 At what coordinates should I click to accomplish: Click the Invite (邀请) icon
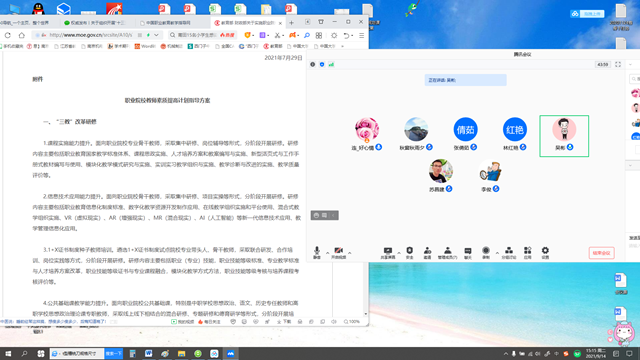[x=427, y=253]
